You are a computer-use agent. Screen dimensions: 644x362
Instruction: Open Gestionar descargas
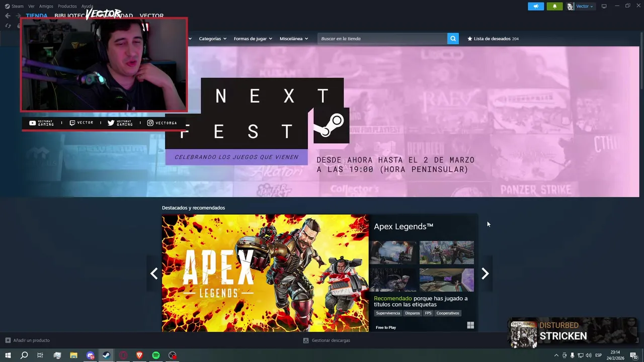tap(327, 340)
